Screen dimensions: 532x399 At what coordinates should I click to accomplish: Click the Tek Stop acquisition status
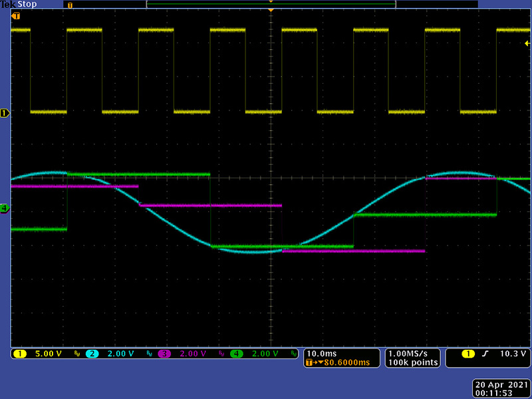[19, 4]
